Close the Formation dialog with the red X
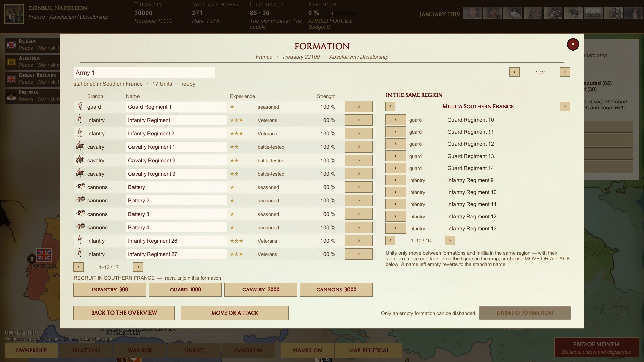The height and width of the screenshot is (362, 644). pyautogui.click(x=573, y=44)
